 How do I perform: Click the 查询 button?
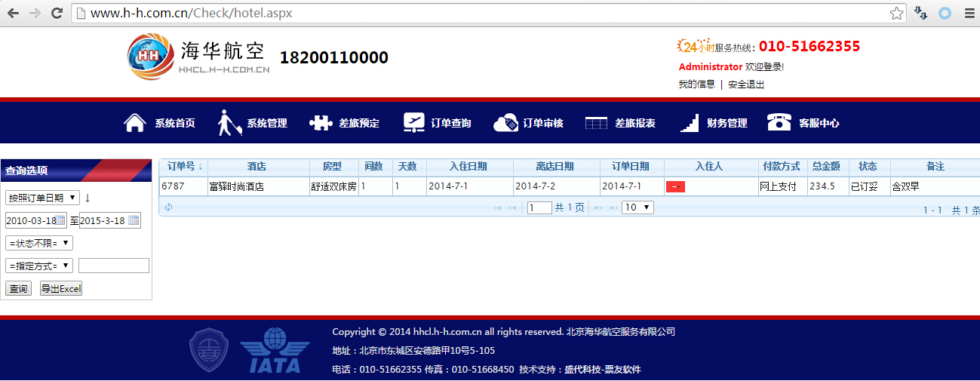click(x=18, y=288)
